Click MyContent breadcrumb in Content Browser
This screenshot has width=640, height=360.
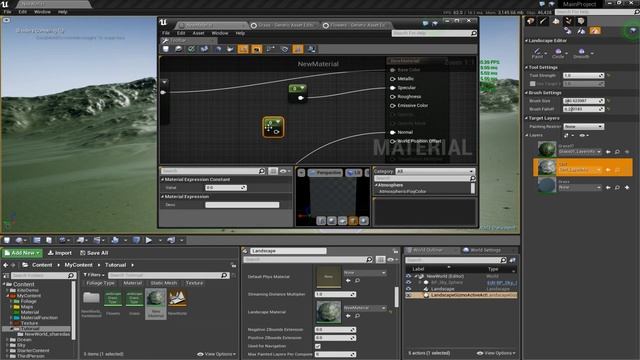pyautogui.click(x=78, y=265)
